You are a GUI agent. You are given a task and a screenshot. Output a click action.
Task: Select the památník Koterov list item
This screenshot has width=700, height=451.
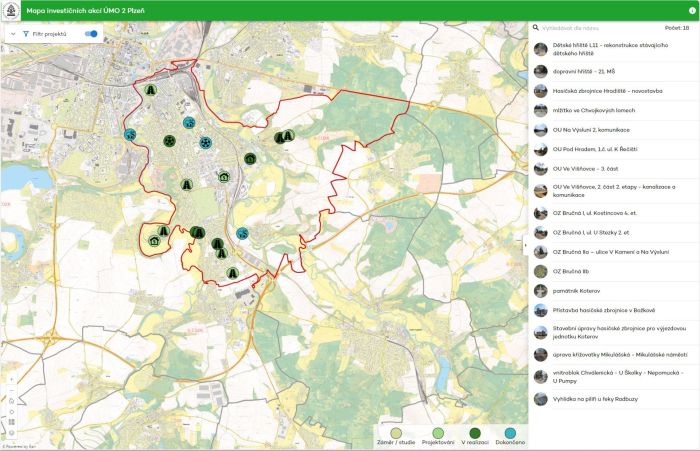click(573, 290)
